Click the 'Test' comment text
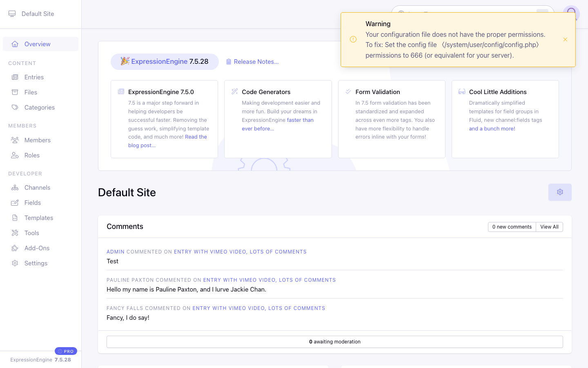The image size is (588, 368). [113, 261]
